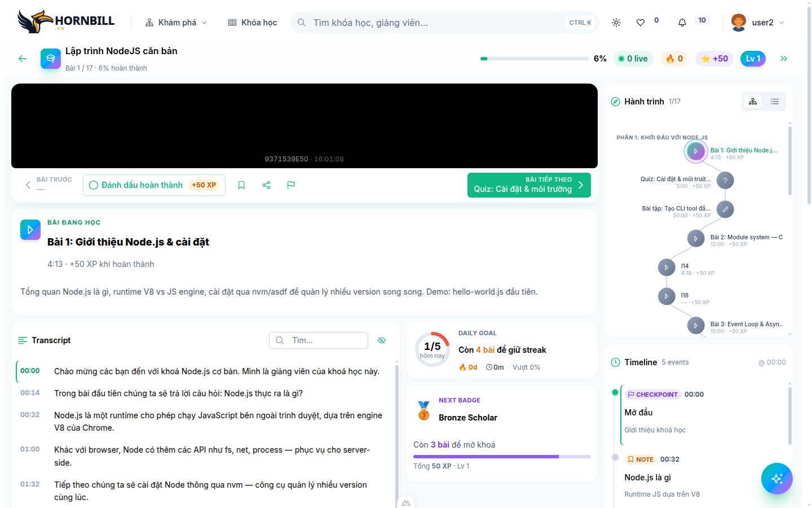This screenshot has height=508, width=812.
Task: Click the play icon beside Bài đang học
Action: point(30,230)
